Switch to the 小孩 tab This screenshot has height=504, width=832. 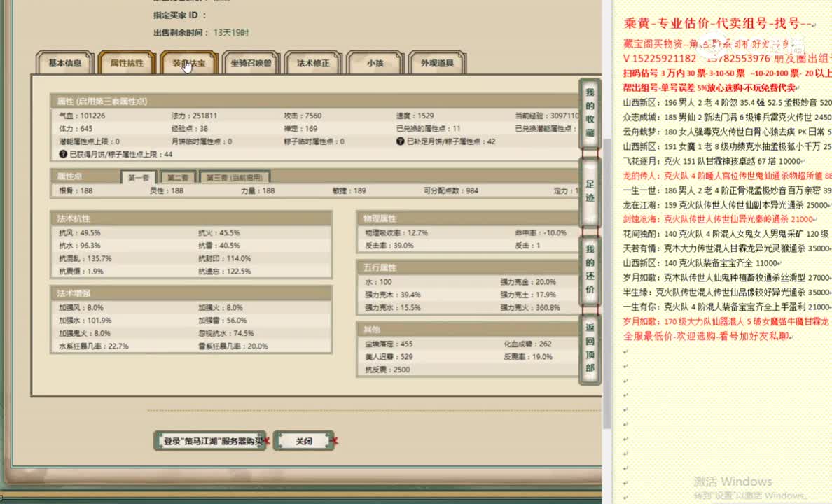(x=375, y=63)
